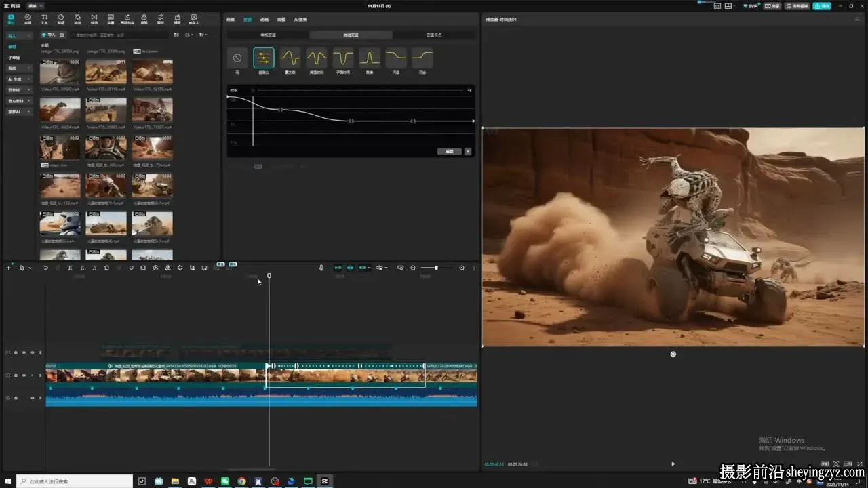Switch to the 动画 (animation) inspector tab

pos(264,20)
